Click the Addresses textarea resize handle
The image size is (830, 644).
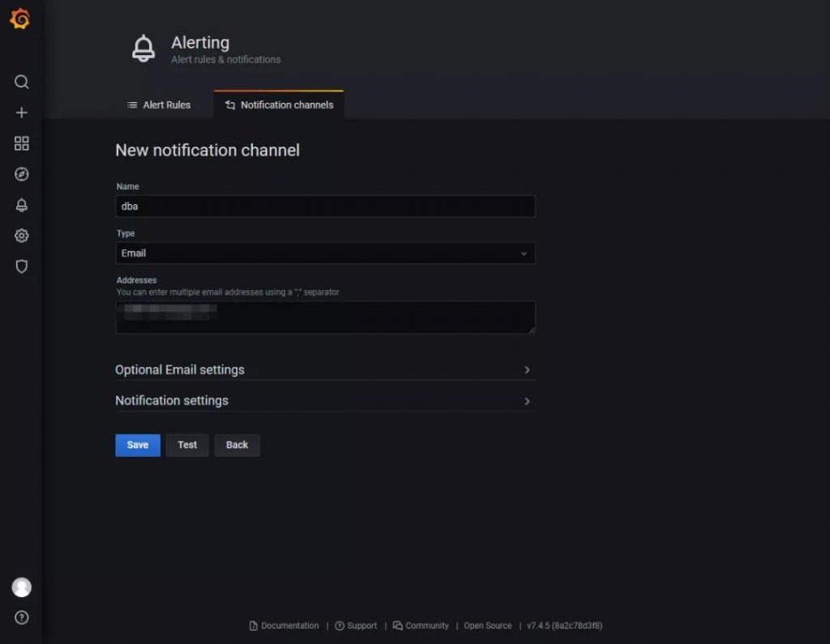tap(532, 331)
